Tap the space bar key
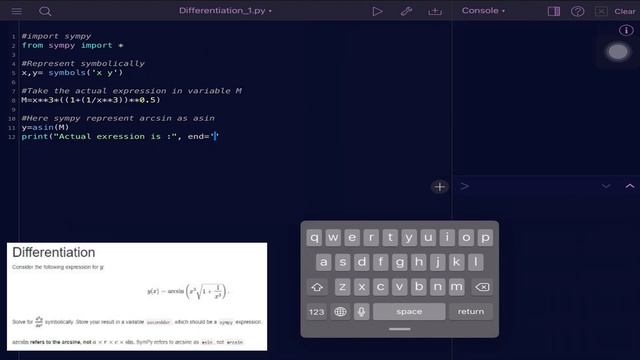This screenshot has width=640, height=360. [x=409, y=312]
